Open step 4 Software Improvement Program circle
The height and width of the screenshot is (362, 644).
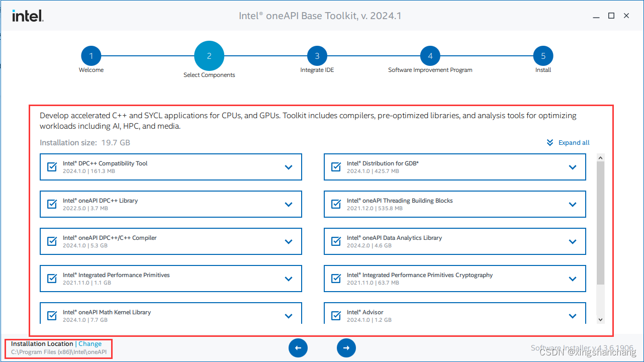pos(430,56)
